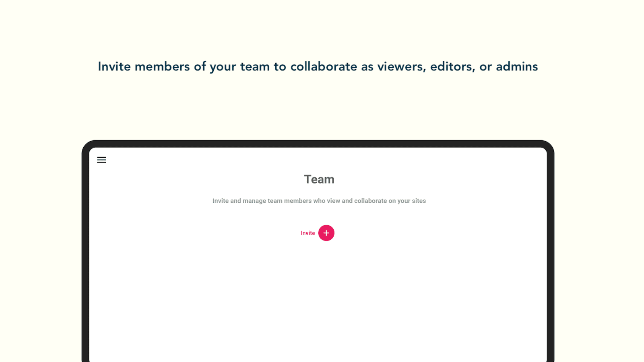This screenshot has width=644, height=362.
Task: Click the word 'collaborate' in the top headline
Action: (324, 67)
